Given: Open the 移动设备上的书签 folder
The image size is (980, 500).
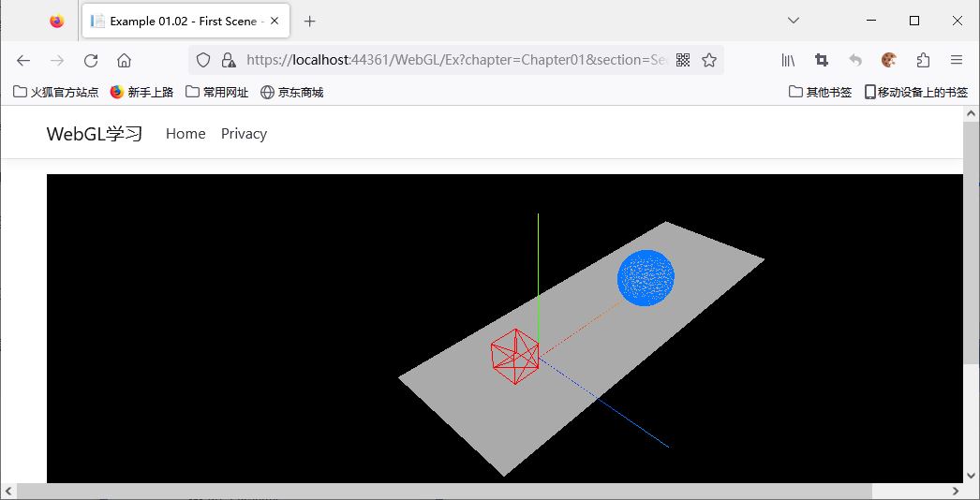Looking at the screenshot, I should click(916, 93).
